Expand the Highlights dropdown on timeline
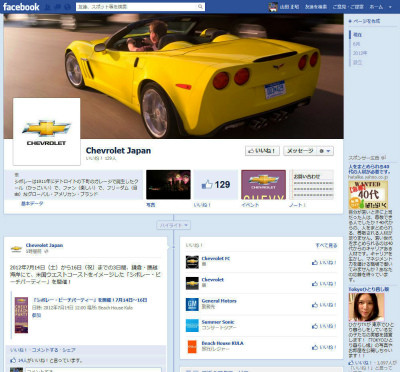The width and height of the screenshot is (400, 372). tap(173, 225)
